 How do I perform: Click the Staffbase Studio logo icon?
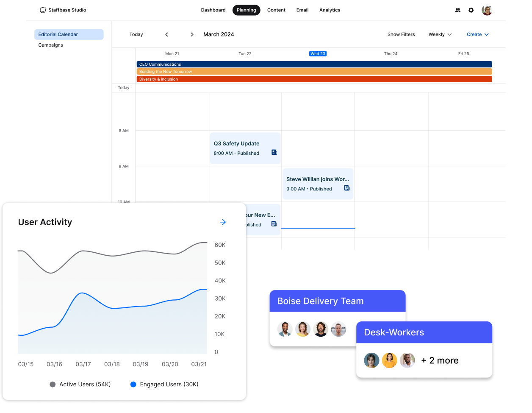tap(43, 10)
